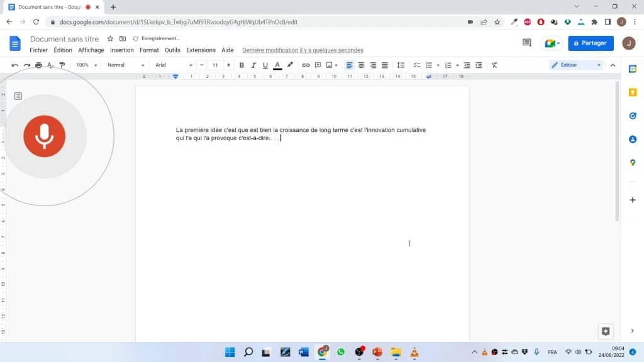This screenshot has height=362, width=644.
Task: Click the decrease indent icon
Action: coord(467,65)
